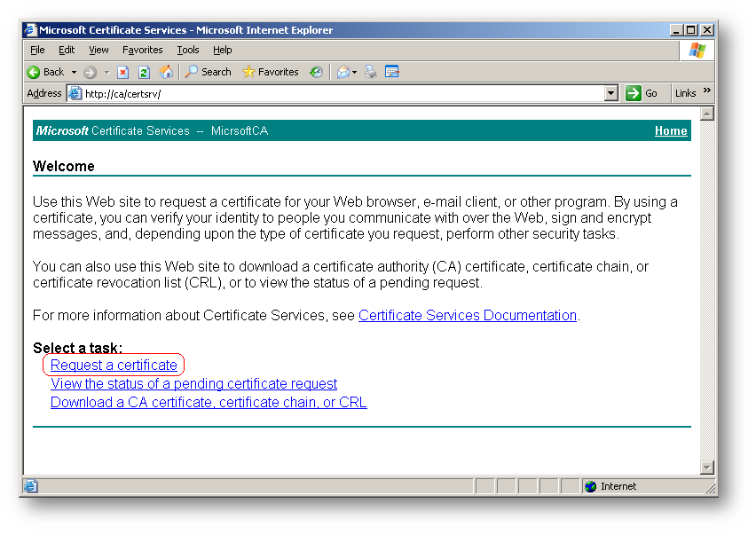
Task: Click the Go button beside address bar
Action: (x=642, y=93)
